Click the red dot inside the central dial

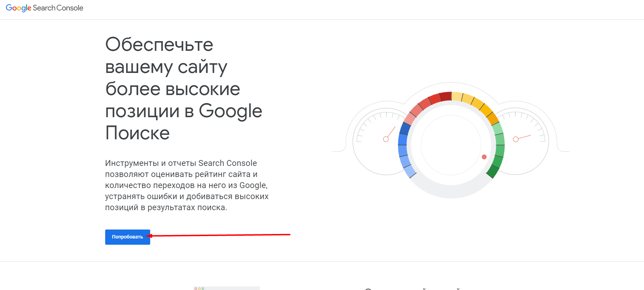pos(484,157)
